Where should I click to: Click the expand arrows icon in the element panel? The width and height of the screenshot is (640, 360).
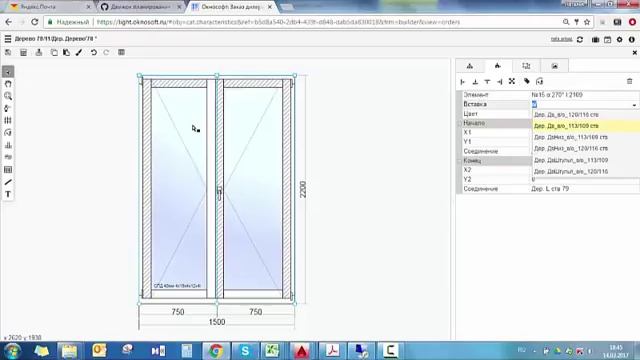click(512, 82)
